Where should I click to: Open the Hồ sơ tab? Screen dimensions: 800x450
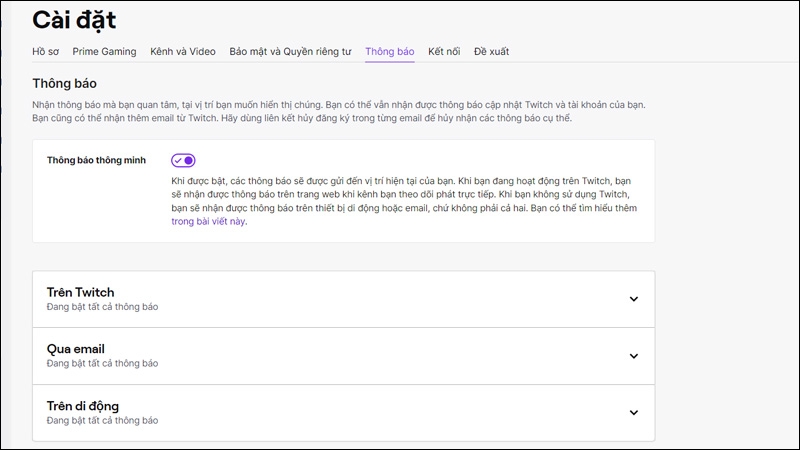tap(45, 52)
